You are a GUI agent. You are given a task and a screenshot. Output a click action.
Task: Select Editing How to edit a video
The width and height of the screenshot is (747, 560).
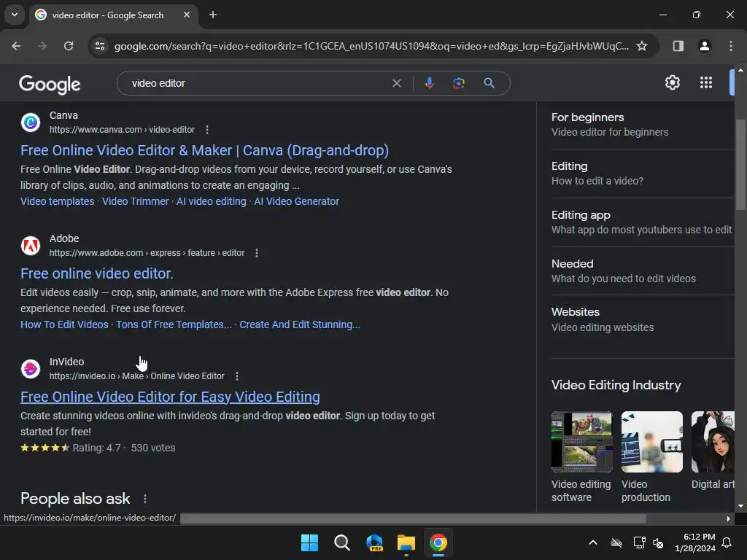643,174
